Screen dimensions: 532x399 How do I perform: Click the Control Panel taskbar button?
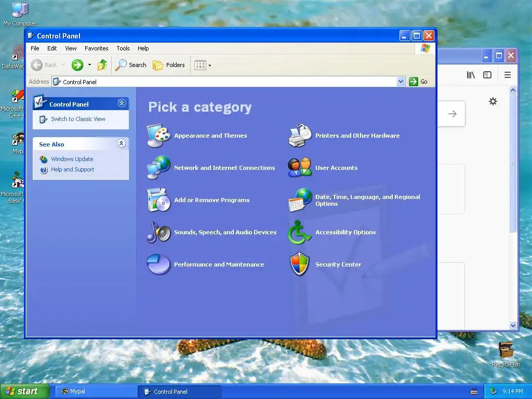(x=180, y=392)
